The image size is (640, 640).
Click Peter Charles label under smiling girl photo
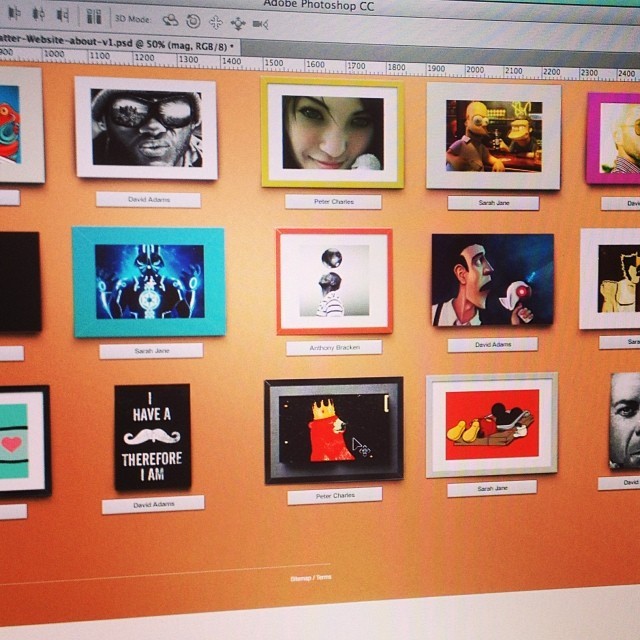[333, 202]
